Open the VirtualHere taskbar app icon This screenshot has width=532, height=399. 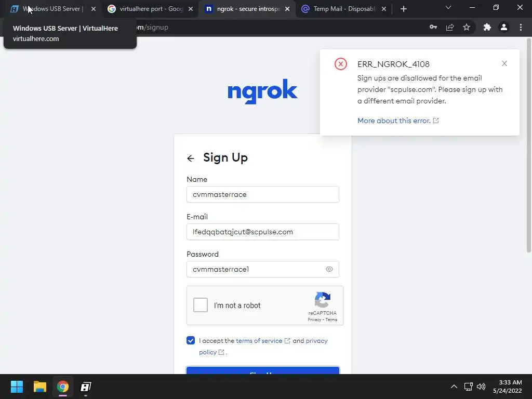pos(86,387)
